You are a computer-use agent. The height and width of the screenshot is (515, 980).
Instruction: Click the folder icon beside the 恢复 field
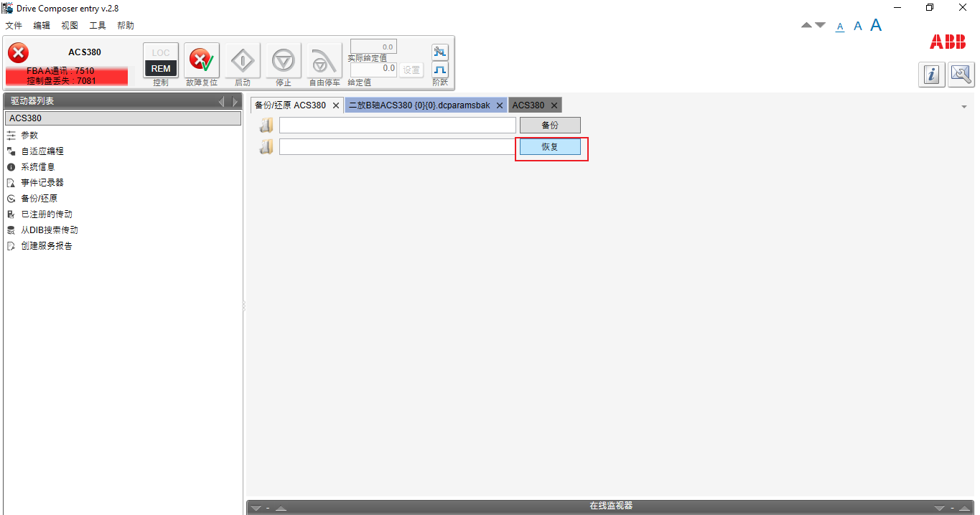coord(266,147)
